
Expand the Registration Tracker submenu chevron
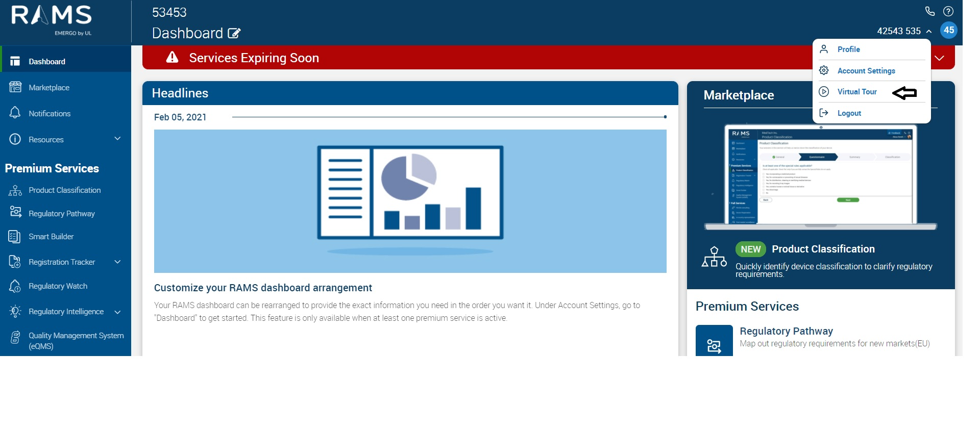(117, 262)
